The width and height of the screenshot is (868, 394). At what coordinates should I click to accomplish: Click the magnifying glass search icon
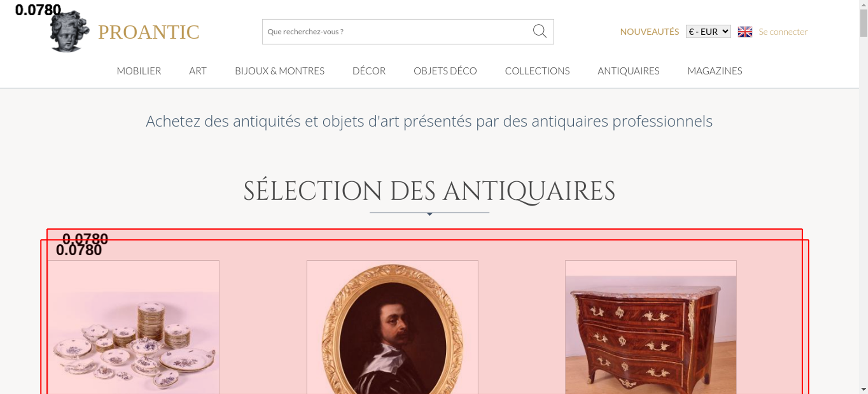(539, 31)
